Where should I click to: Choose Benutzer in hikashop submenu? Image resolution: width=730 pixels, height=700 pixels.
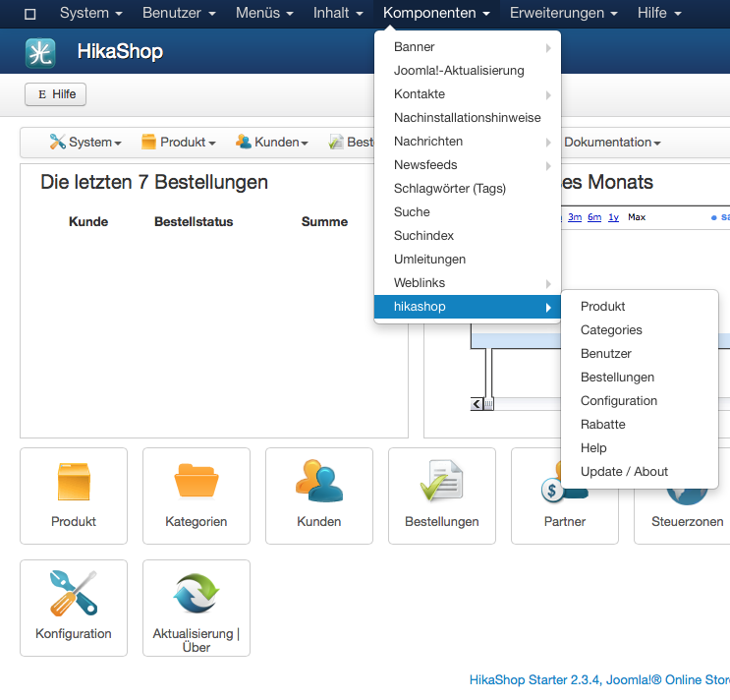pos(640,354)
